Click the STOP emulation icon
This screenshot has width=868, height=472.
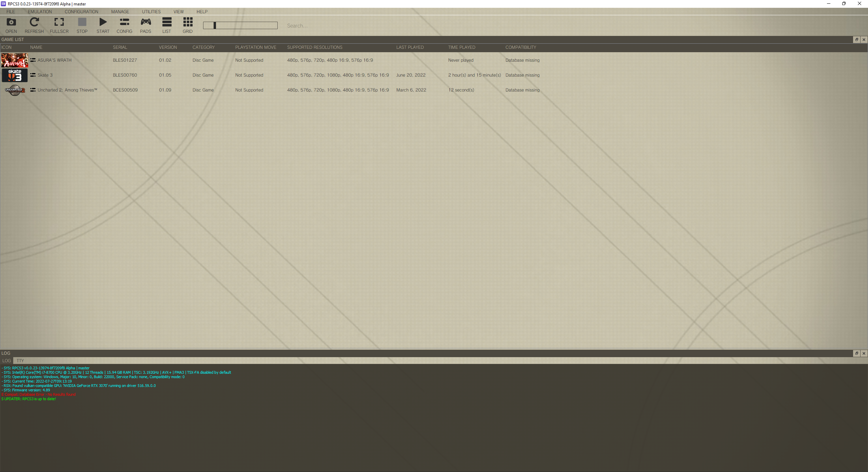(82, 25)
